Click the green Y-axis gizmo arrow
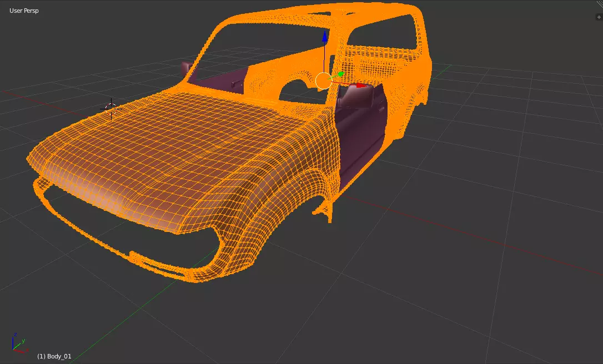The width and height of the screenshot is (603, 364). coord(340,74)
